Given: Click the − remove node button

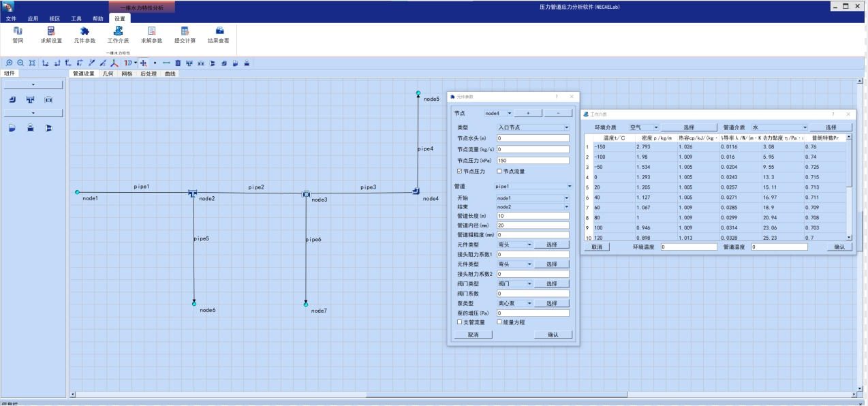Looking at the screenshot, I should [x=559, y=113].
